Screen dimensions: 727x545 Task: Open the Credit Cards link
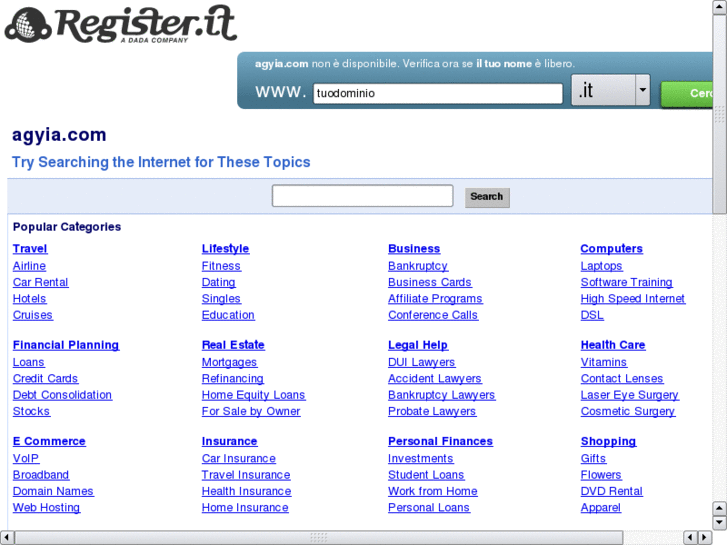pyautogui.click(x=45, y=378)
